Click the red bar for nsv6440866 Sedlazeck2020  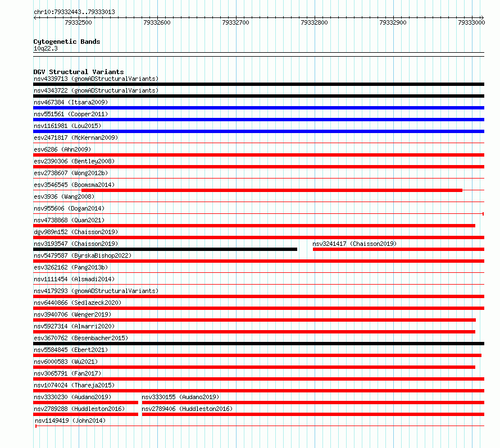[x=258, y=308]
